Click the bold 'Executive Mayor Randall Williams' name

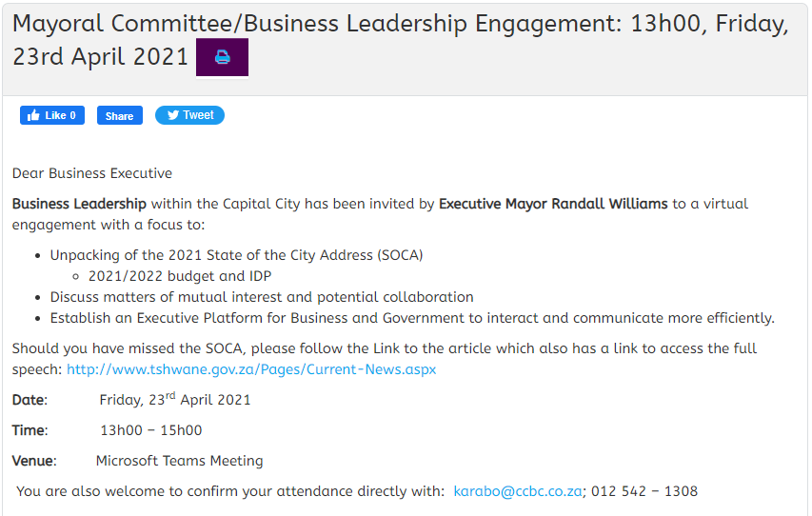click(x=553, y=204)
